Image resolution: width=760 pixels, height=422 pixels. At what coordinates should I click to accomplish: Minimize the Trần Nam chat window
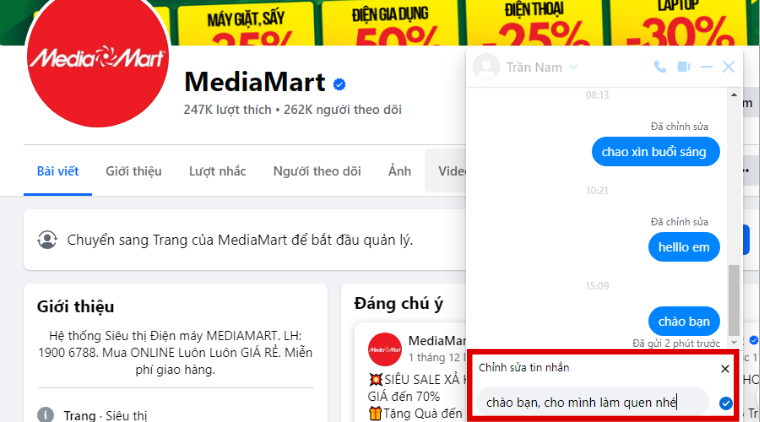707,67
